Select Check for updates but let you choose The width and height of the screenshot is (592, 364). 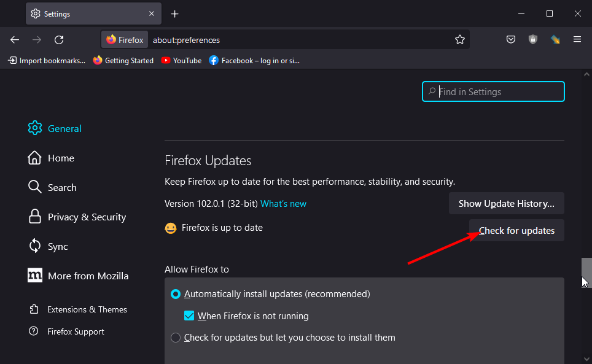[x=176, y=337]
